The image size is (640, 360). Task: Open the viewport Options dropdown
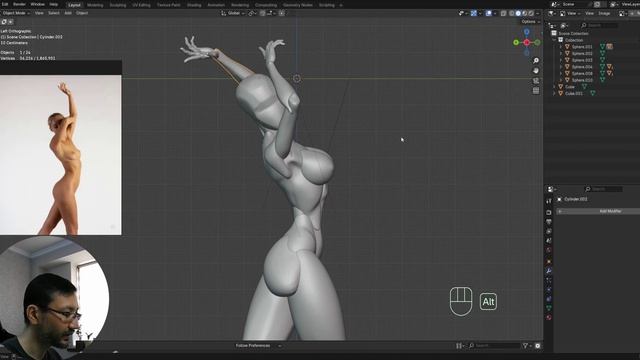tap(531, 22)
